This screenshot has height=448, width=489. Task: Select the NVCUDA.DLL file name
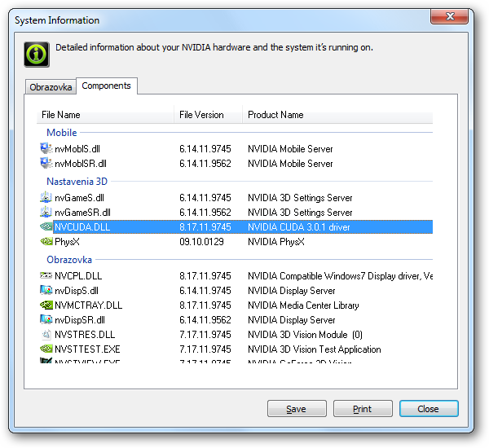click(82, 227)
